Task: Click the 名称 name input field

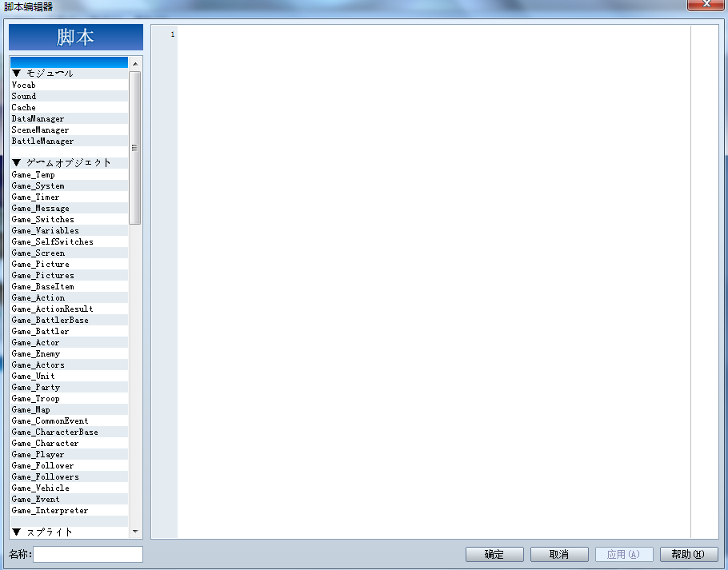Action: (88, 554)
